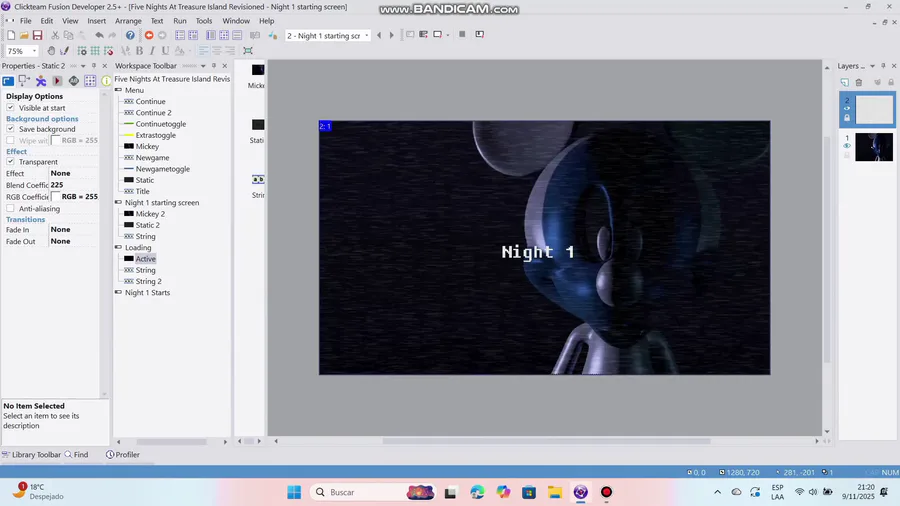Open the 75% zoom dropdown

point(34,51)
